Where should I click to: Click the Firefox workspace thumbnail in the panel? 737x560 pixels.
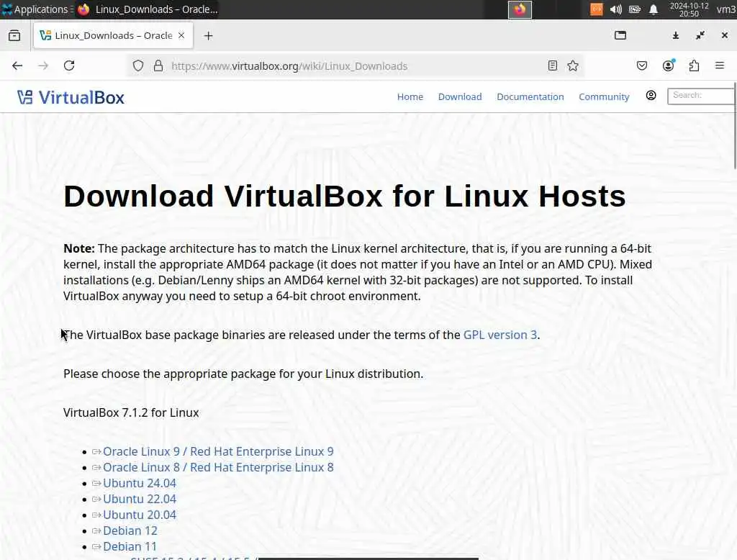click(x=520, y=9)
